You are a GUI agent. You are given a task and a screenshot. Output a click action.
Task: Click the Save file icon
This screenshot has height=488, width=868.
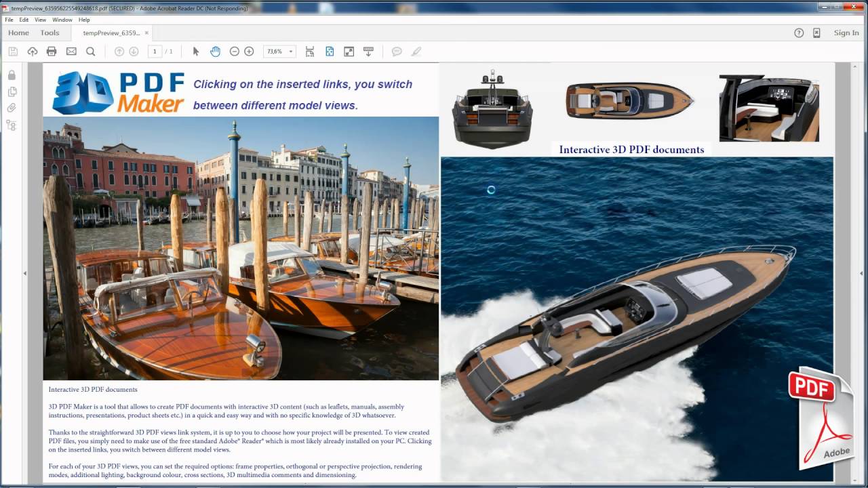(x=13, y=52)
